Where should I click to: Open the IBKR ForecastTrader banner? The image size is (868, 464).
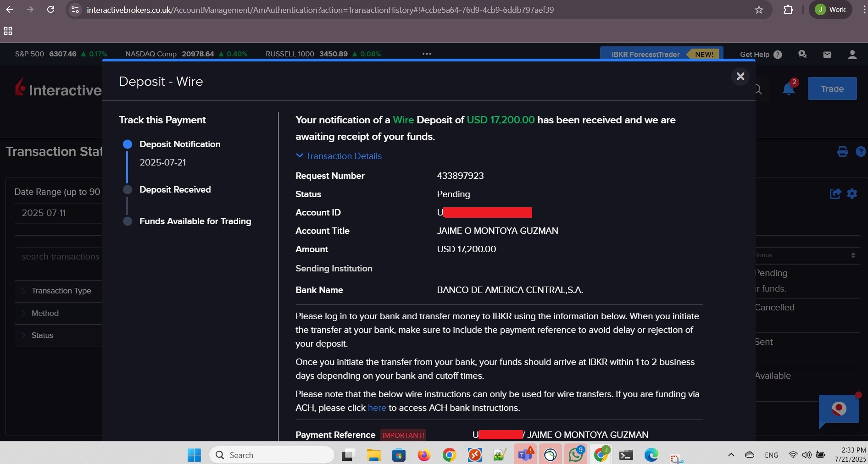coord(661,54)
